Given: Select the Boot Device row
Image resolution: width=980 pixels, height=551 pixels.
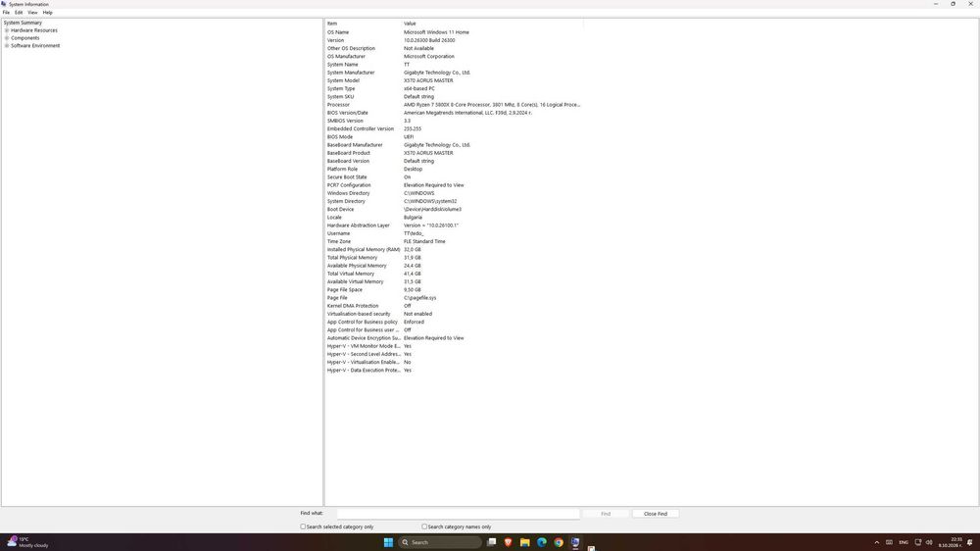Looking at the screenshot, I should pos(455,209).
